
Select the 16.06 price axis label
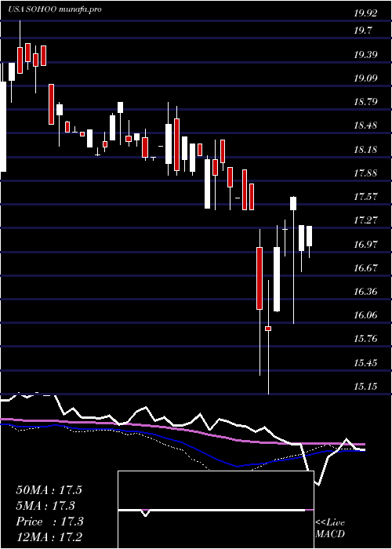pyautogui.click(x=365, y=315)
